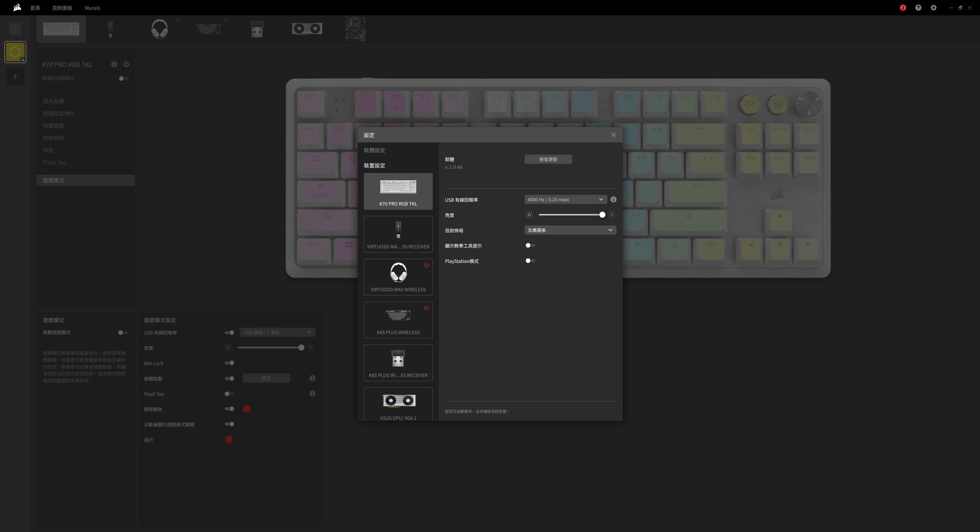980x532 pixels.
Task: Open the help question mark icon
Action: (918, 8)
